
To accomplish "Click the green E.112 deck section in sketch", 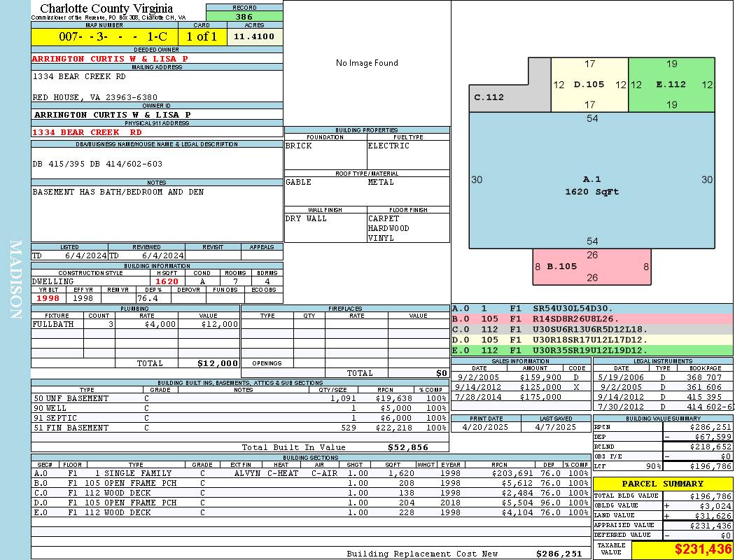I will (x=672, y=85).
